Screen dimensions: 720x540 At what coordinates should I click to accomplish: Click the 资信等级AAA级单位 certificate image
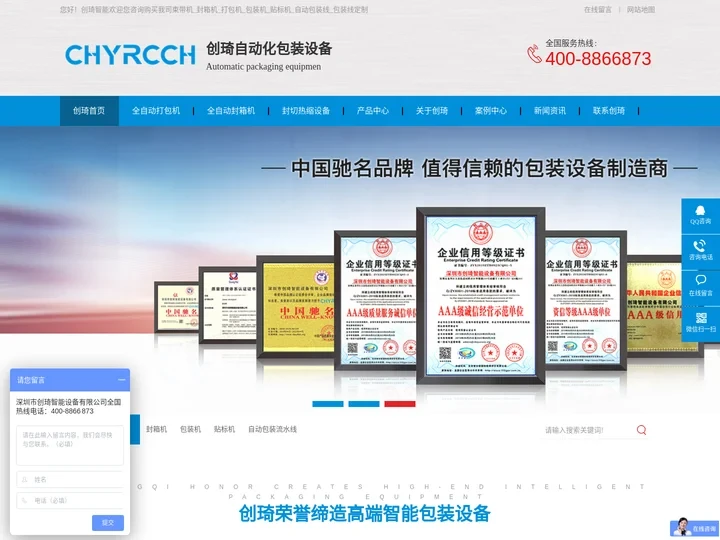(x=586, y=300)
